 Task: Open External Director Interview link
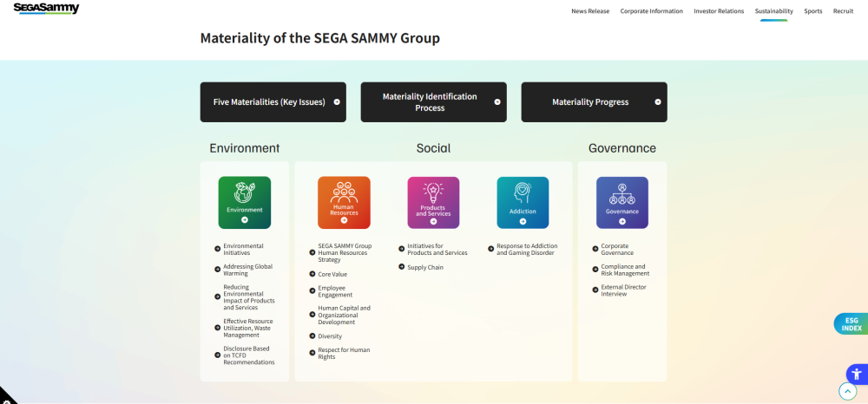pyautogui.click(x=623, y=290)
